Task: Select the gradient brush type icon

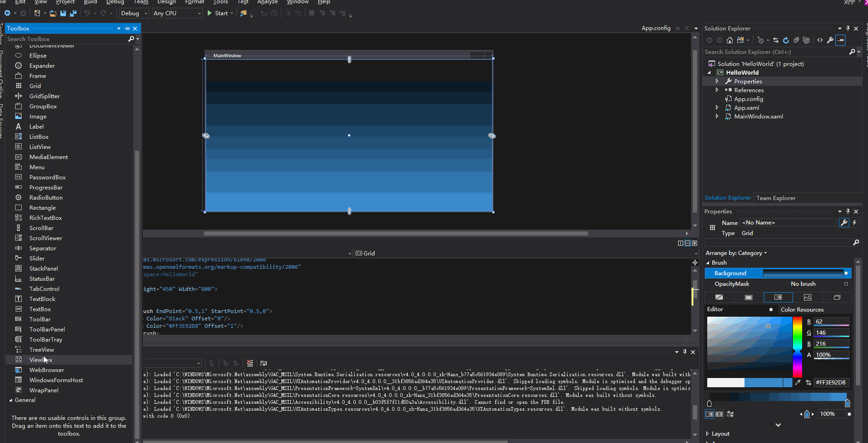Action: pos(778,297)
